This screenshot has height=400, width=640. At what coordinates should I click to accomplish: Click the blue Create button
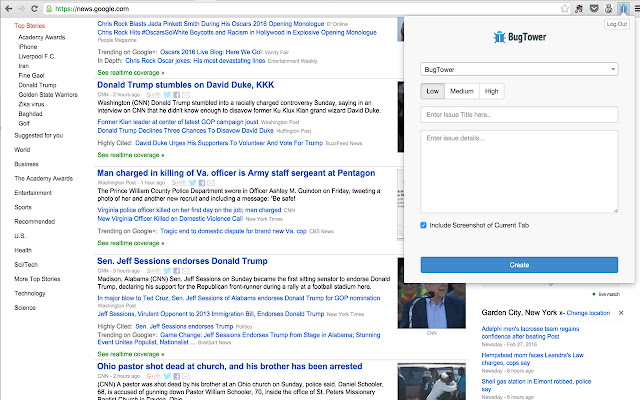coord(519,265)
